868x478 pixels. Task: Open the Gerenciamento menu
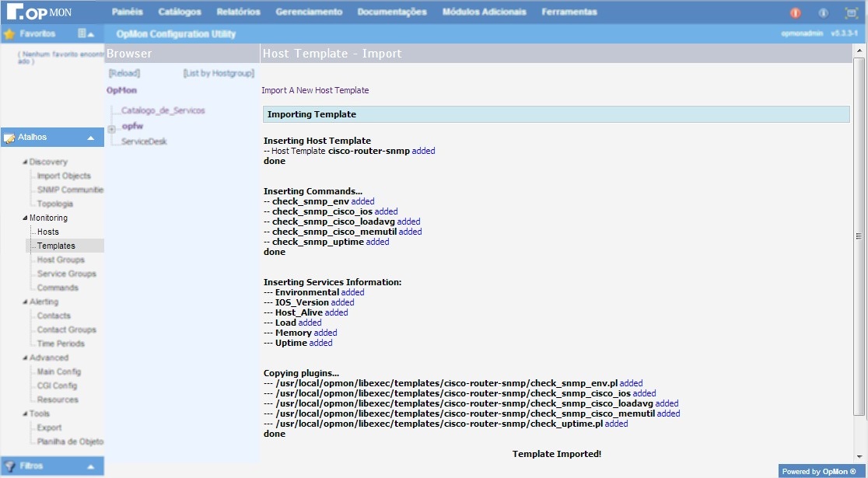coord(309,12)
